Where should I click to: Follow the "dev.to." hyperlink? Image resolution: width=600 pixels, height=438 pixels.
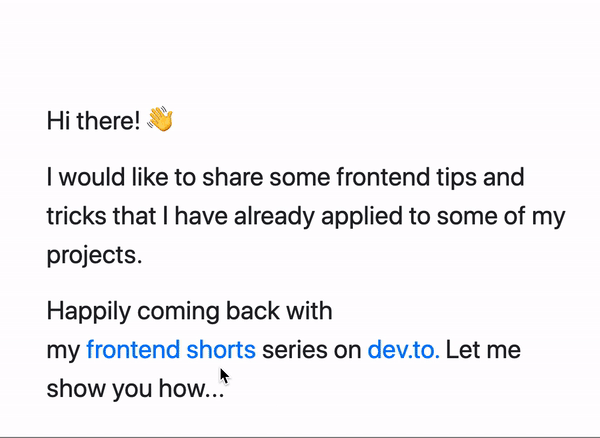[404, 350]
